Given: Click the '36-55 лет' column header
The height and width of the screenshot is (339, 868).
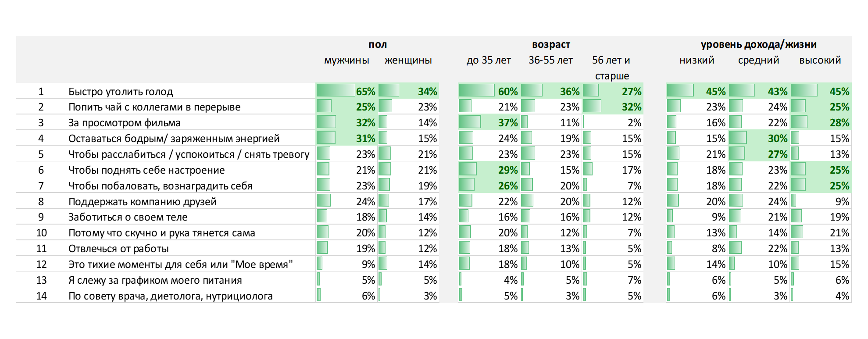Looking at the screenshot, I should tap(550, 60).
